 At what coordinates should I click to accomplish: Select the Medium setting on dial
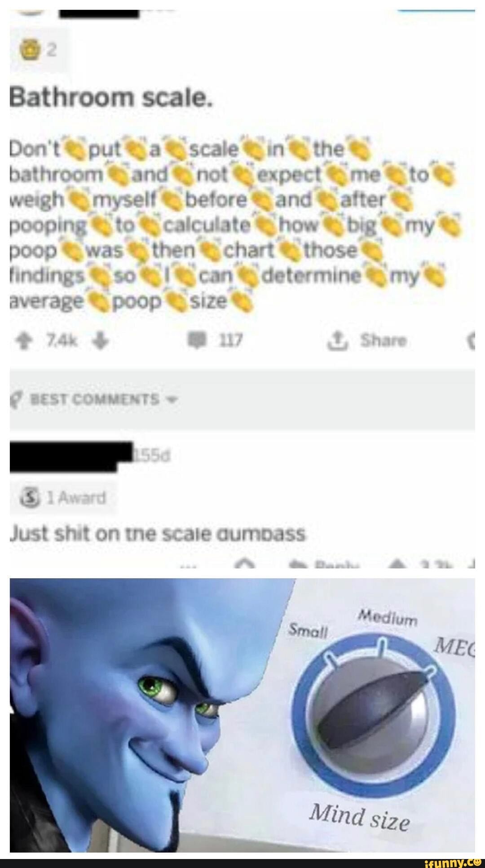(x=388, y=619)
